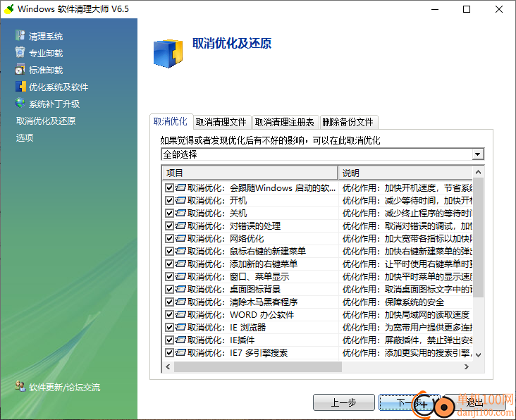Open 专业卸载 sidebar entry

[x=46, y=53]
